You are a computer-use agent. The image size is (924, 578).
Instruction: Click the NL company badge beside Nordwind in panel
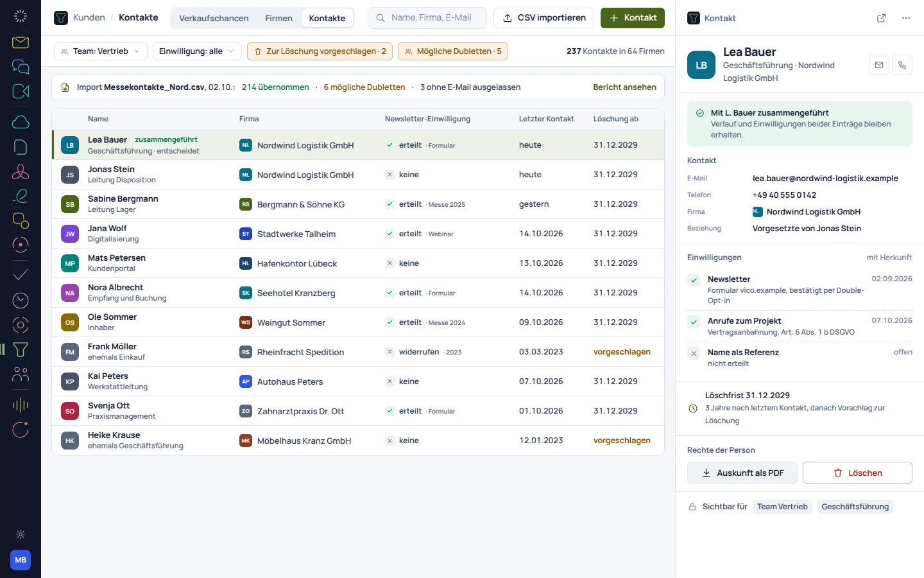[x=757, y=211]
